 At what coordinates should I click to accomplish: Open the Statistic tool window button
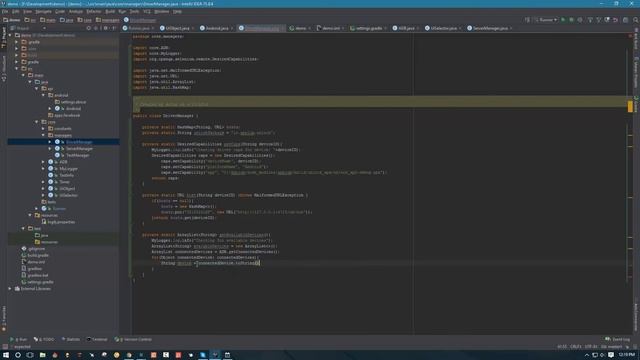[71, 339]
